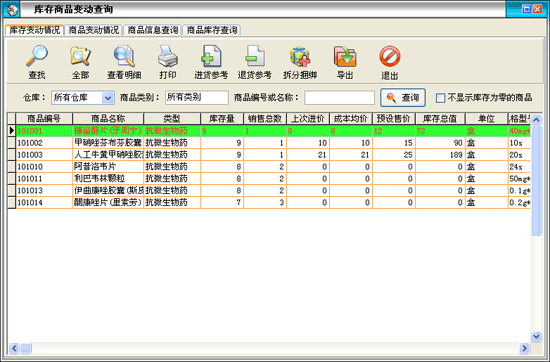Select row 101010 阿昔洛韦片
Viewport: 550px width, 362px height.
[x=269, y=167]
